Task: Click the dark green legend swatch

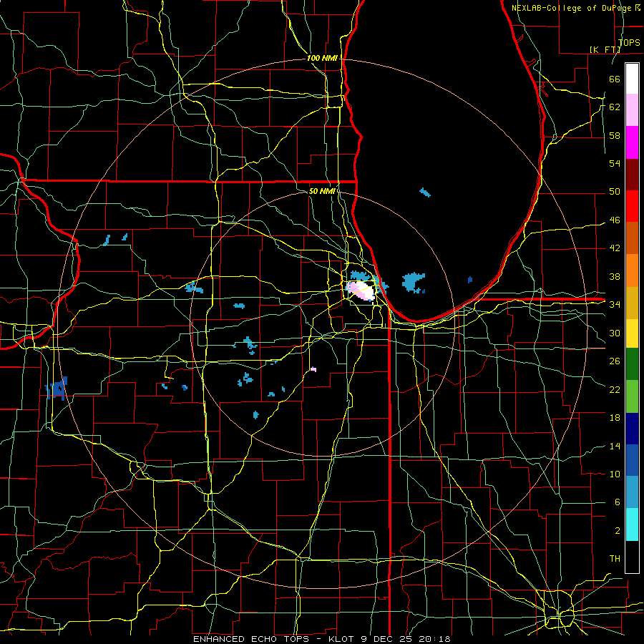Action: point(632,364)
